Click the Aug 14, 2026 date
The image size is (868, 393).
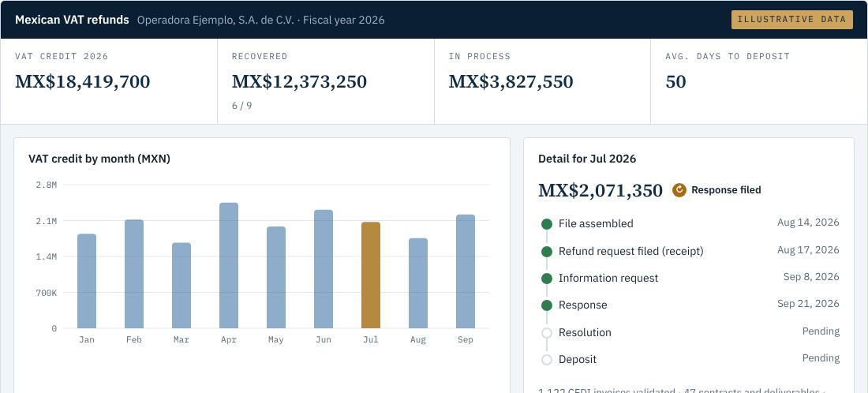click(x=808, y=223)
